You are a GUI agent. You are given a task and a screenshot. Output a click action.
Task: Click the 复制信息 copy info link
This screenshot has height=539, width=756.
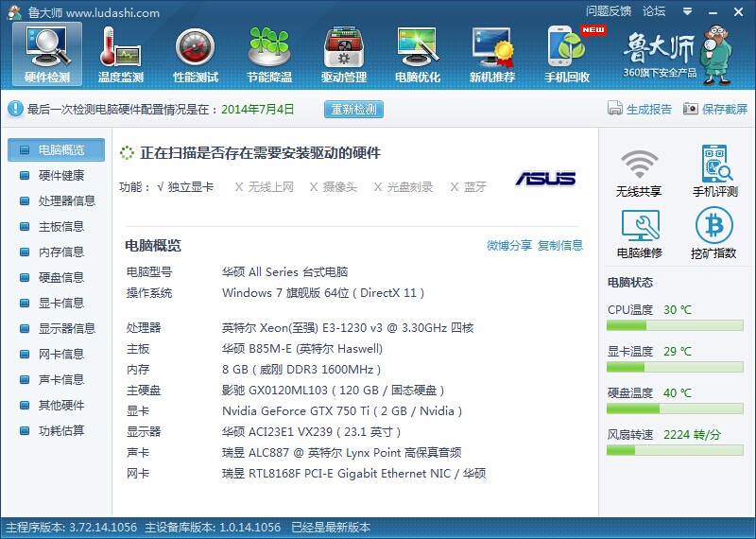560,246
